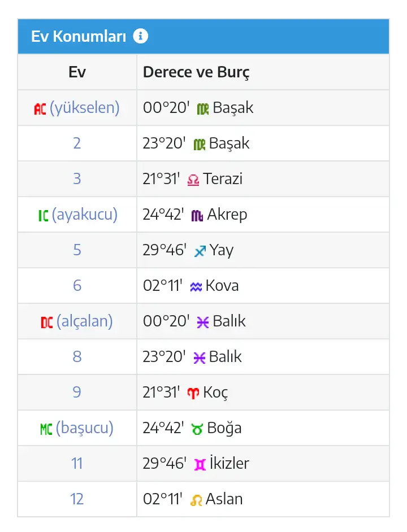The width and height of the screenshot is (407, 532).
Task: Select house 11 link
Action: coord(77,464)
